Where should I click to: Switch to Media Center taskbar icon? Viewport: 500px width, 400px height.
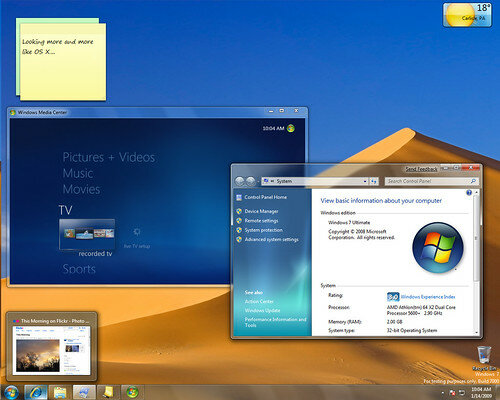[132, 393]
